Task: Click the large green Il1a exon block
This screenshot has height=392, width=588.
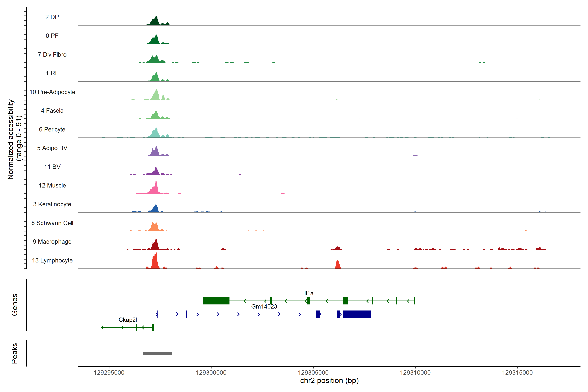Action: click(x=216, y=301)
